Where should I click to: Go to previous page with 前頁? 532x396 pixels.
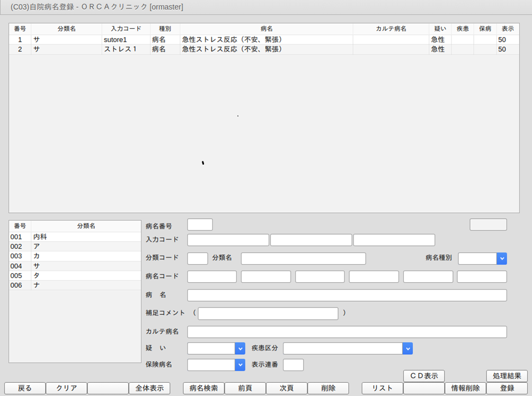click(245, 388)
